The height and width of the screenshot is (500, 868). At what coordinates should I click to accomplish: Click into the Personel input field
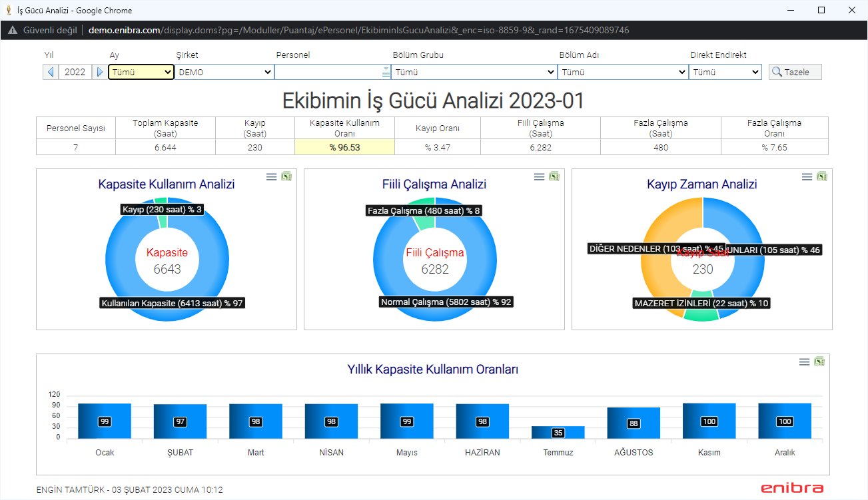point(328,72)
